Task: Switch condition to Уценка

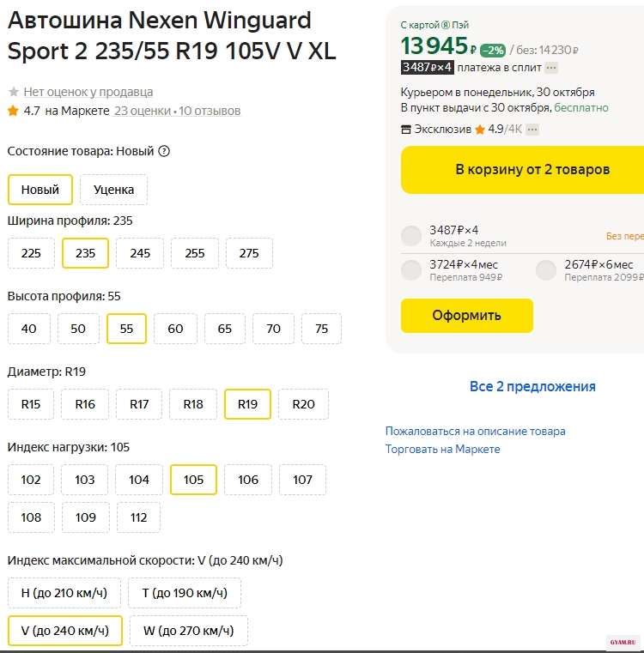Action: (x=113, y=190)
